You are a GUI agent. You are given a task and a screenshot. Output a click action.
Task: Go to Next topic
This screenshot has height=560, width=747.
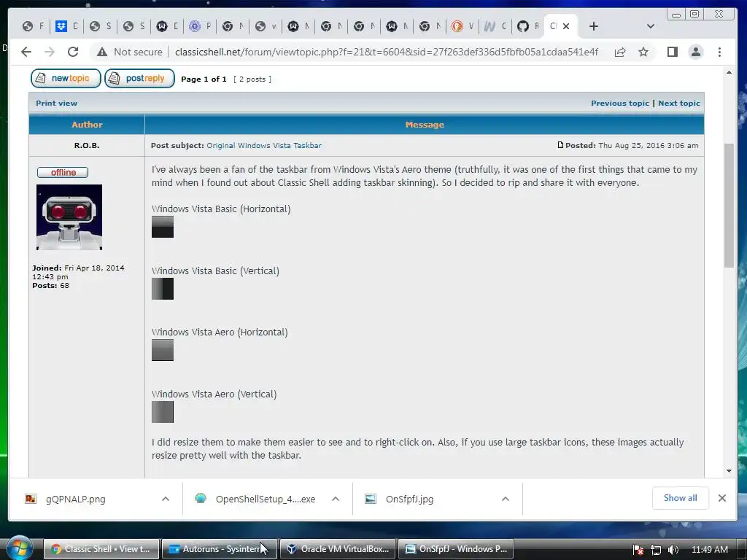coord(679,104)
